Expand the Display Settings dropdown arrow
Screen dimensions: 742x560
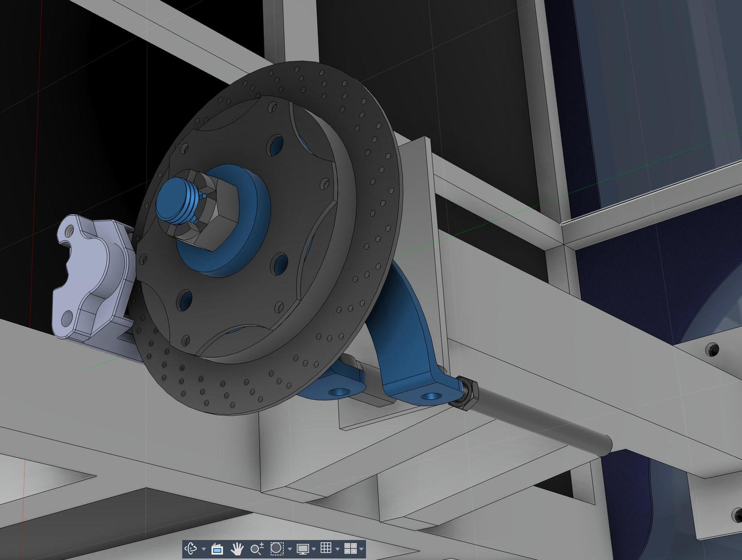point(314,549)
